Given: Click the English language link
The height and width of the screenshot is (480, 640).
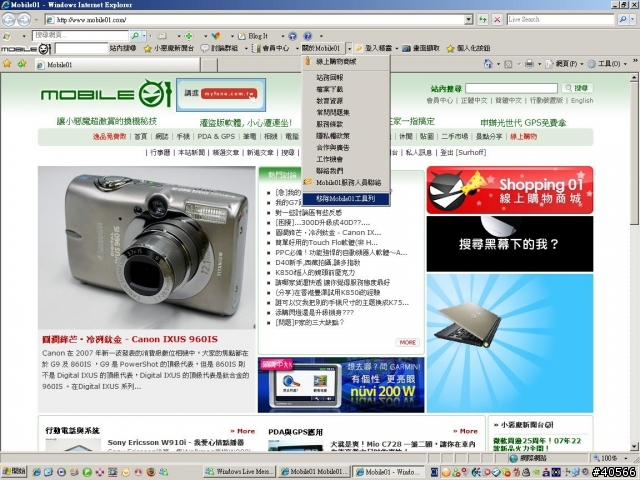Looking at the screenshot, I should point(582,100).
